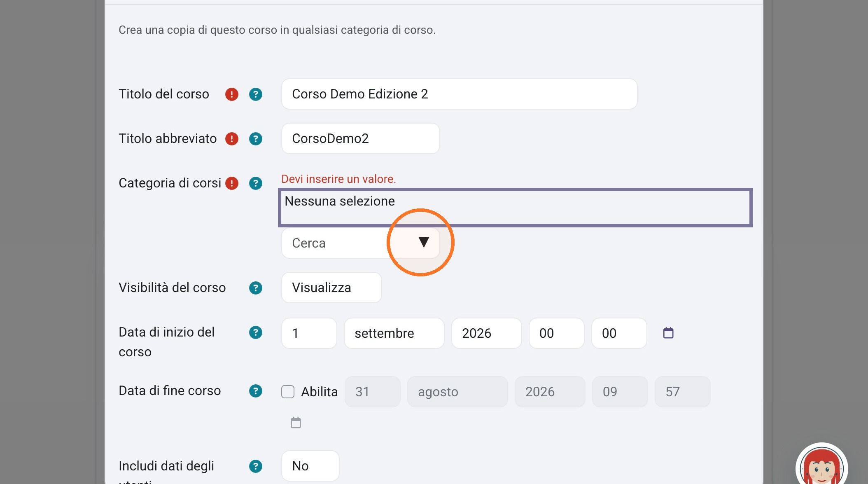Click required icon next to Titolo del corso
The image size is (868, 484).
[232, 94]
